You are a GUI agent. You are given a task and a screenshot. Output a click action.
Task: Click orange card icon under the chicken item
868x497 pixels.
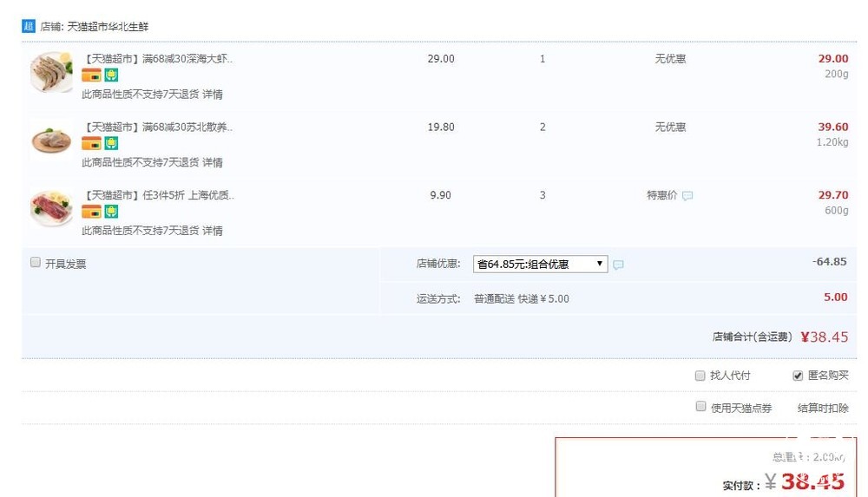91,143
